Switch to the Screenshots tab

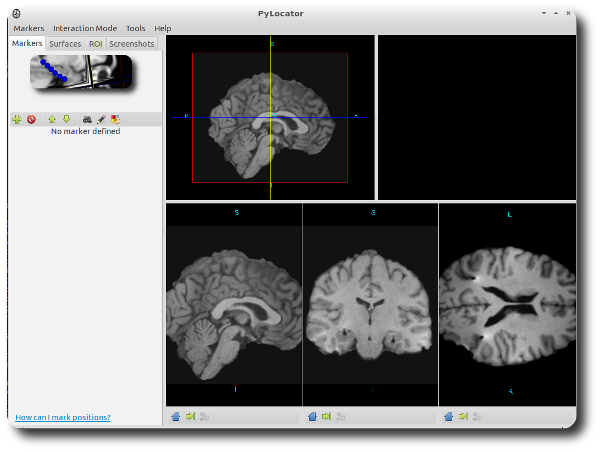[x=132, y=44]
